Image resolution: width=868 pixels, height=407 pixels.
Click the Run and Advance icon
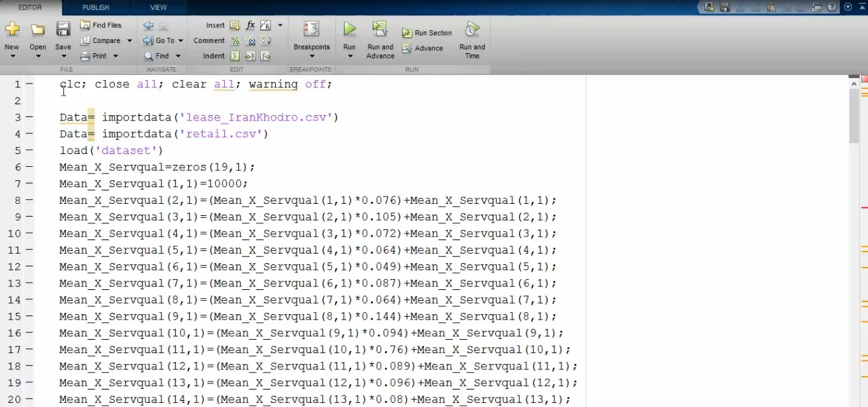pos(379,29)
